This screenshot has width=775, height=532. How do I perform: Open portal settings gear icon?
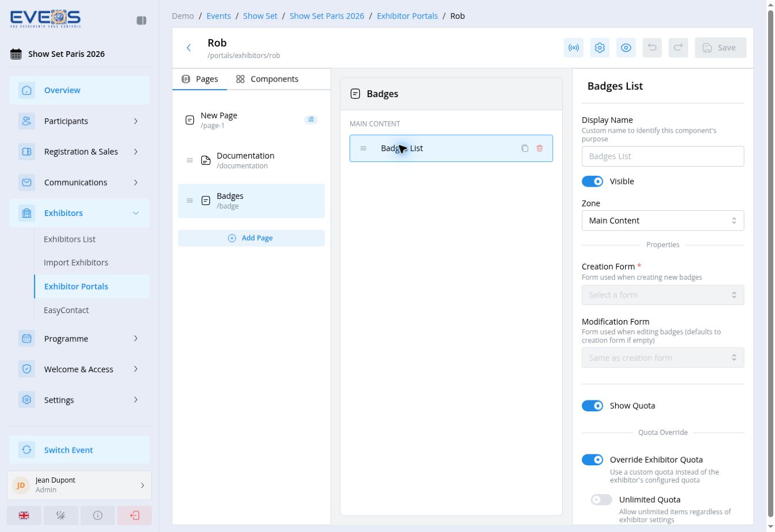(x=600, y=48)
